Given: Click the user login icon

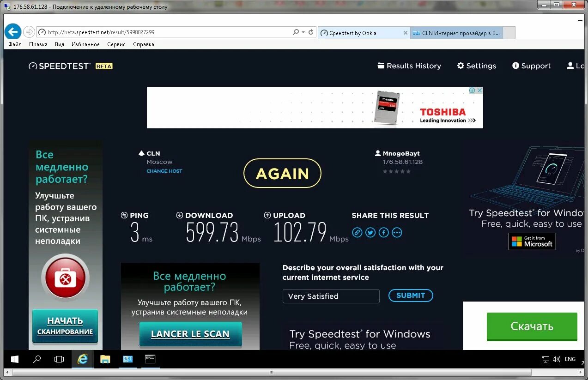Looking at the screenshot, I should coord(570,66).
